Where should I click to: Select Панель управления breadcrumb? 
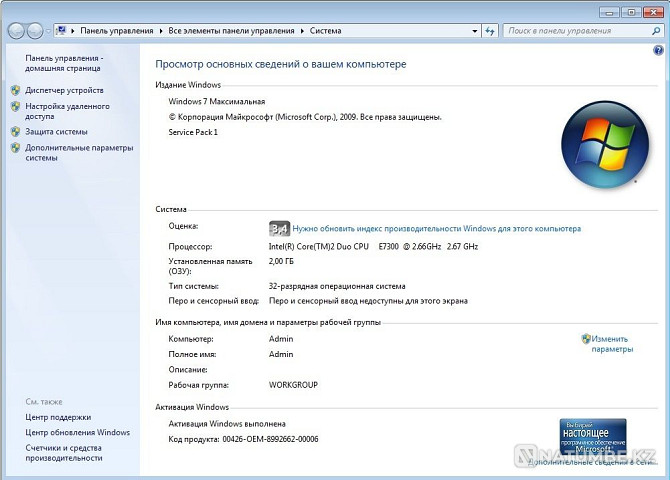pos(117,31)
